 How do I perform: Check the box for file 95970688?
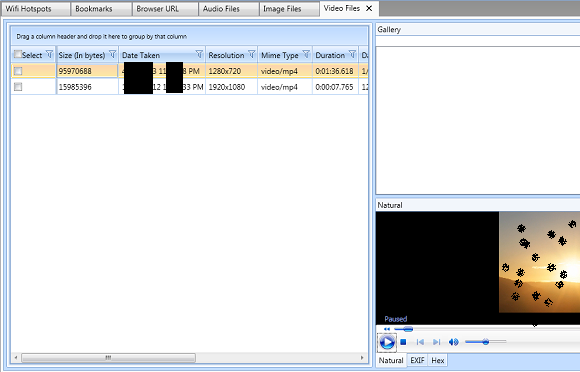18,71
